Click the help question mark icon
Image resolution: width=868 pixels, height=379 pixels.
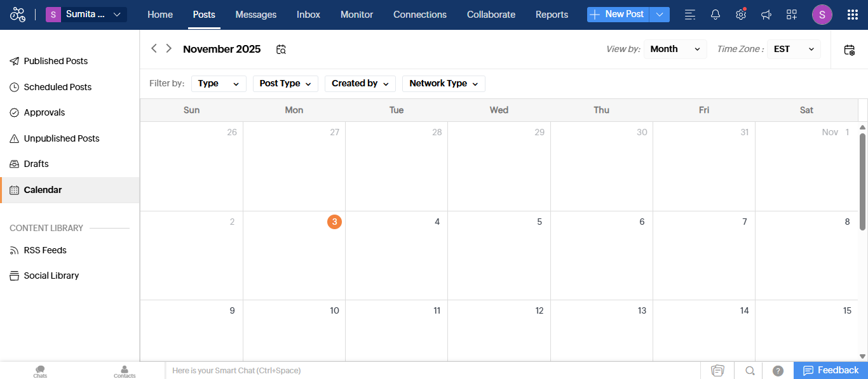click(x=776, y=370)
